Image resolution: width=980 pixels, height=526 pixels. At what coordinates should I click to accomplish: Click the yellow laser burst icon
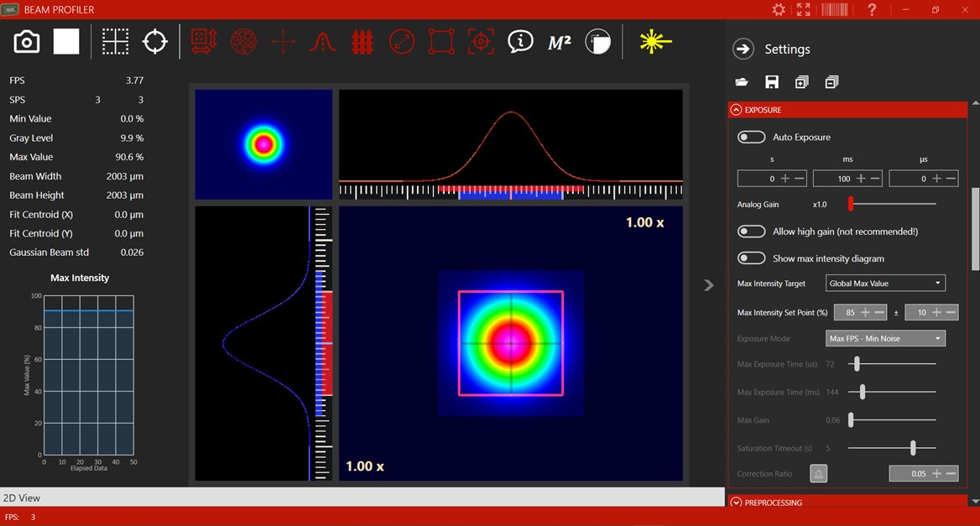coord(654,42)
